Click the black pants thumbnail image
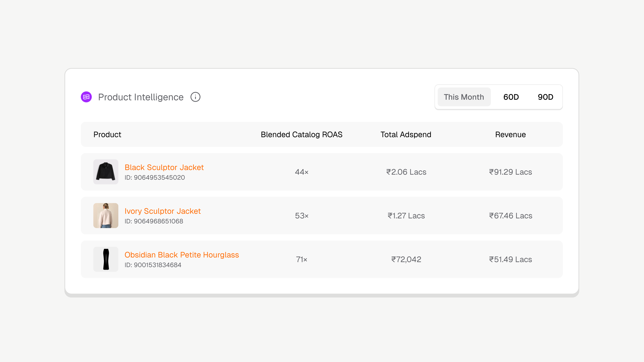The image size is (644, 362). tap(106, 259)
